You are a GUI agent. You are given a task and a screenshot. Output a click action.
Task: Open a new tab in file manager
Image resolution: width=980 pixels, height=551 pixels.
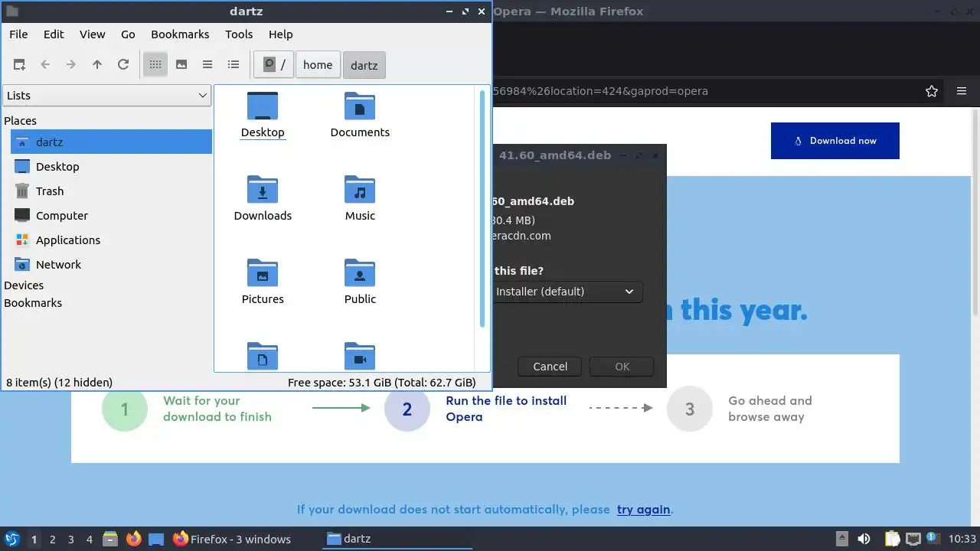point(19,65)
